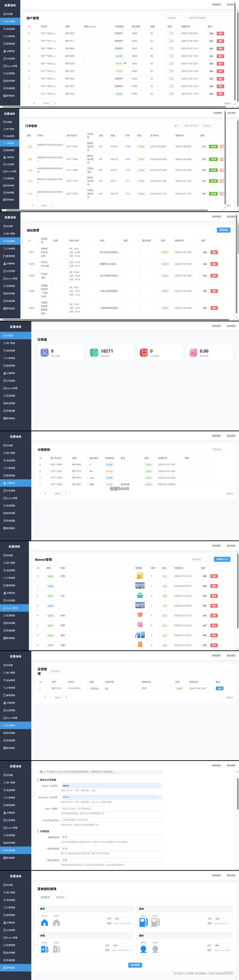Toggle status switch for user 用户0003
Viewport: 239px width, 980px height.
click(x=171, y=79)
